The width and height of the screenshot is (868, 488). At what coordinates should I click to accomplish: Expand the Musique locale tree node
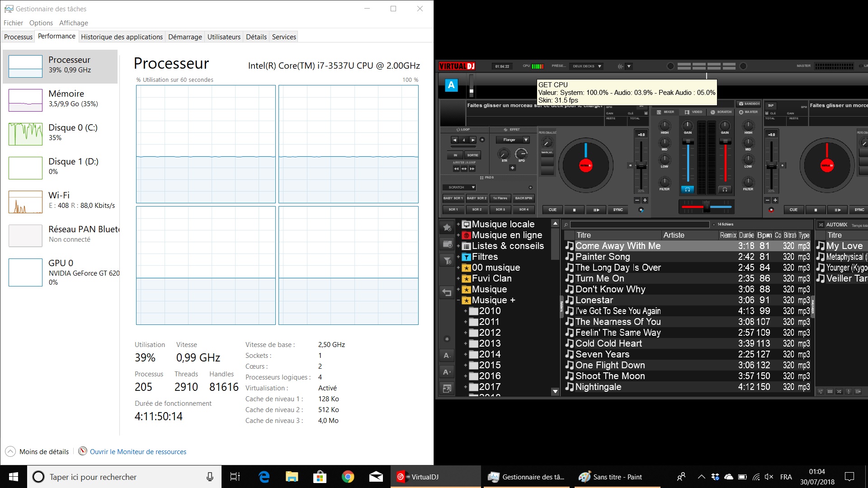click(x=458, y=224)
